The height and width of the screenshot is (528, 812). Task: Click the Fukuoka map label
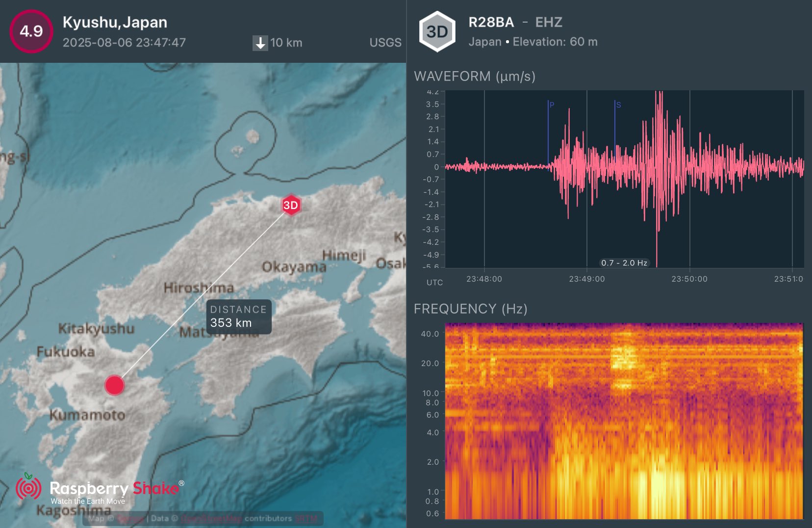tap(66, 351)
